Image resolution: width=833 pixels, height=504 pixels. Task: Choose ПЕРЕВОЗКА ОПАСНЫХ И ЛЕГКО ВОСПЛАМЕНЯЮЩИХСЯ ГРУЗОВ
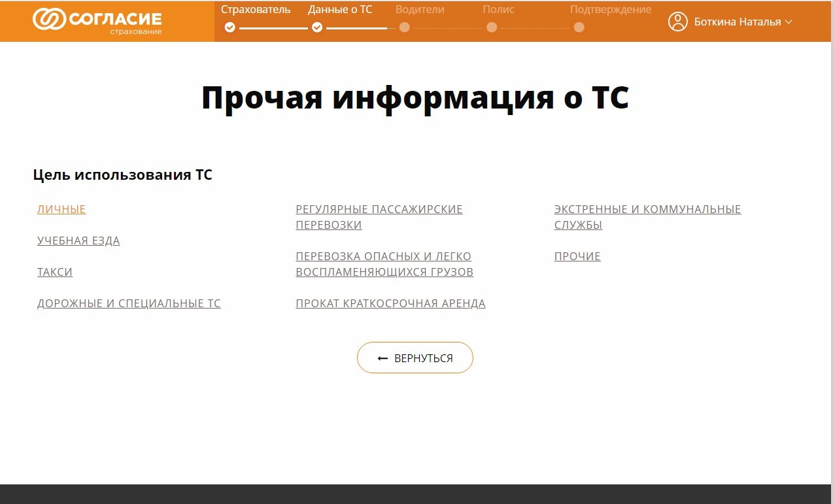click(x=384, y=264)
